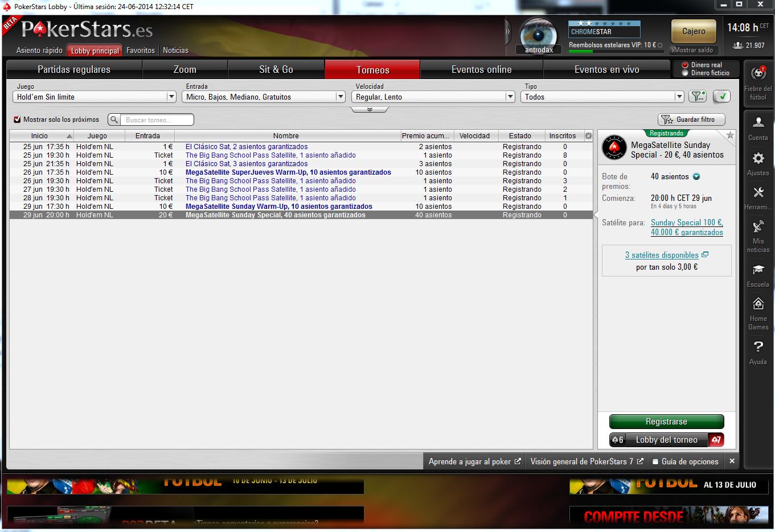This screenshot has height=532, width=775.
Task: Click the green checkmark filter button
Action: click(x=721, y=97)
